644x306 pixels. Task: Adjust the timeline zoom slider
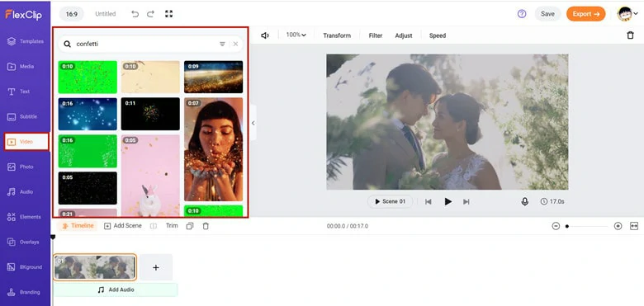click(587, 226)
